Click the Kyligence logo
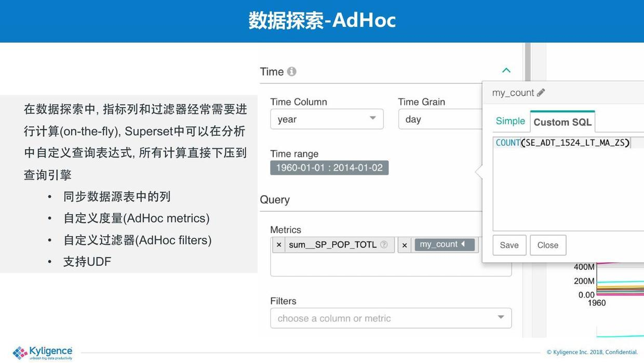The image size is (644, 363). [x=43, y=353]
